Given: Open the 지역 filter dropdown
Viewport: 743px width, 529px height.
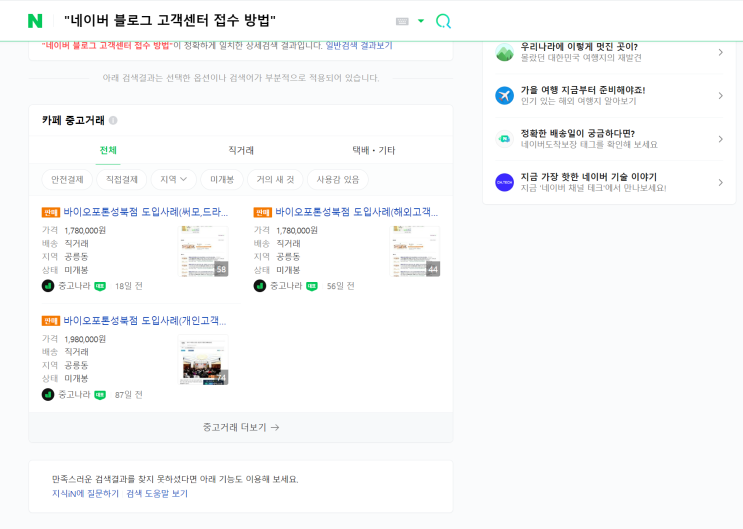Looking at the screenshot, I should click(173, 180).
